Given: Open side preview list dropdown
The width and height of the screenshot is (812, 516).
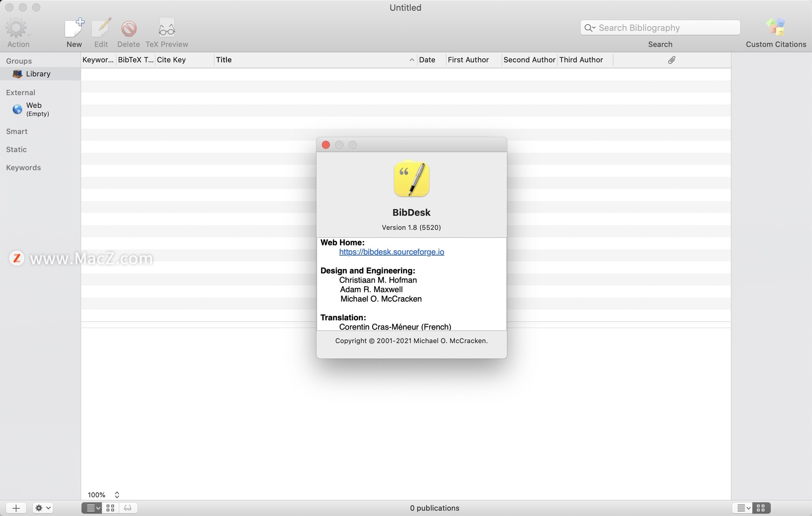Looking at the screenshot, I should [x=742, y=508].
